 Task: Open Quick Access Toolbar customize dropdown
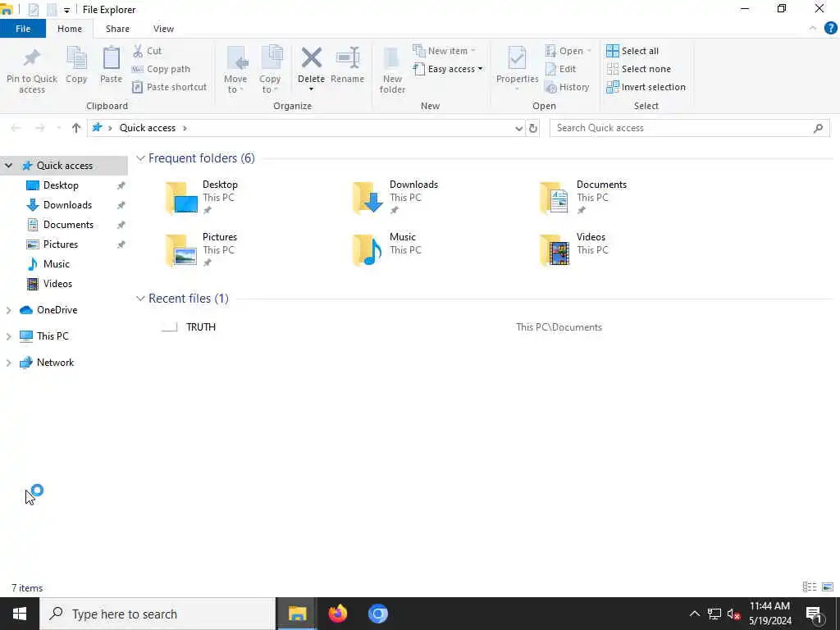(66, 10)
